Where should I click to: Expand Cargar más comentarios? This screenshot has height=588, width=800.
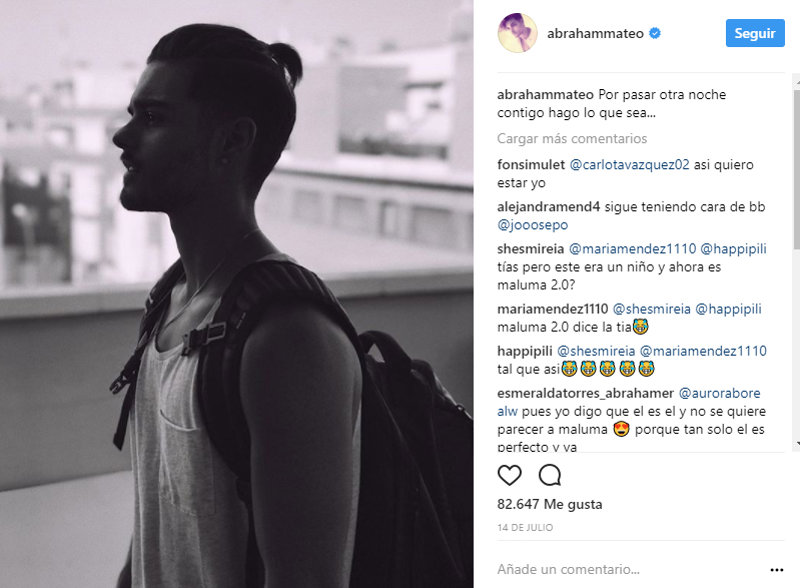coord(572,139)
